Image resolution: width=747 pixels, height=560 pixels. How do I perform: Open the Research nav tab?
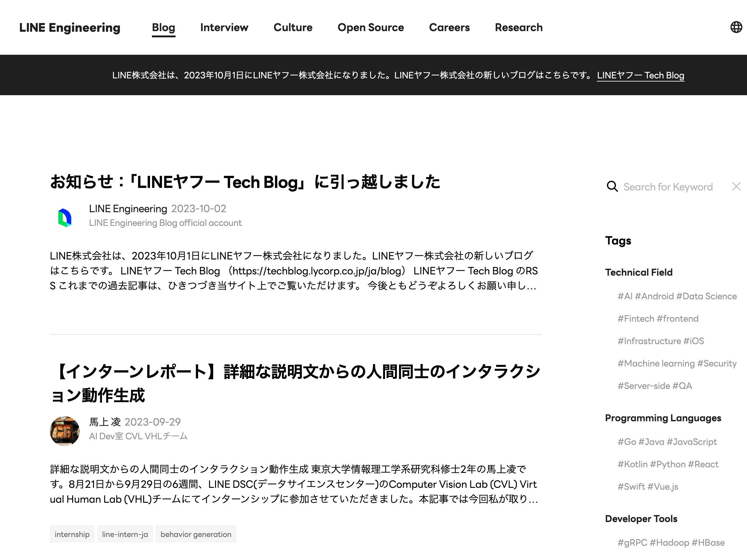click(x=519, y=27)
